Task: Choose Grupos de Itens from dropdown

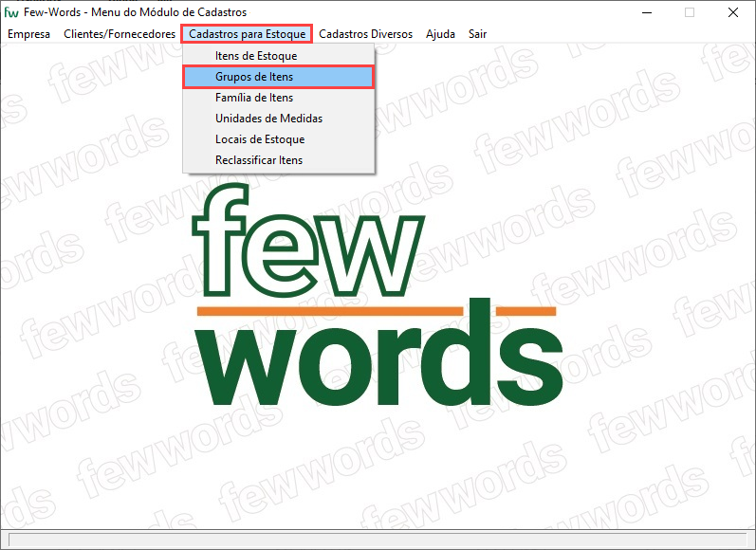Action: (x=279, y=77)
